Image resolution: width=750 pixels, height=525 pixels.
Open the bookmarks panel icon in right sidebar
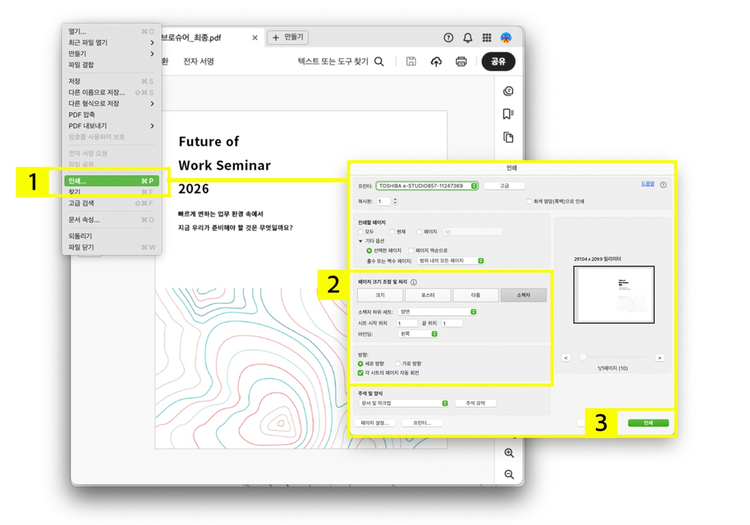pyautogui.click(x=508, y=114)
